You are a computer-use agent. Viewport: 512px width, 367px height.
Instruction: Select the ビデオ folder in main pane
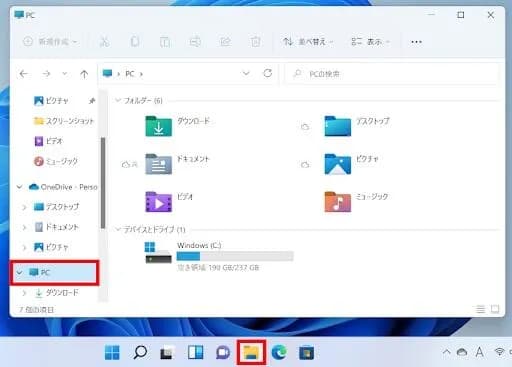pyautogui.click(x=158, y=201)
